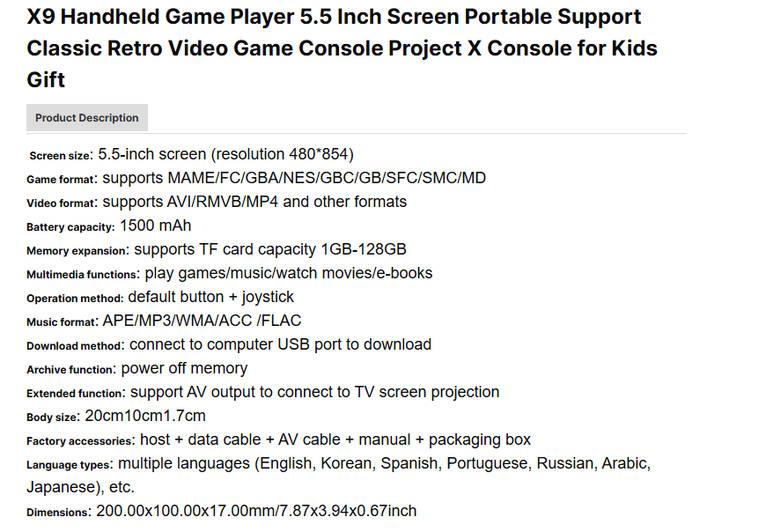Click the 1500 mAh battery capacity value
The height and width of the screenshot is (532, 759).
click(x=155, y=225)
